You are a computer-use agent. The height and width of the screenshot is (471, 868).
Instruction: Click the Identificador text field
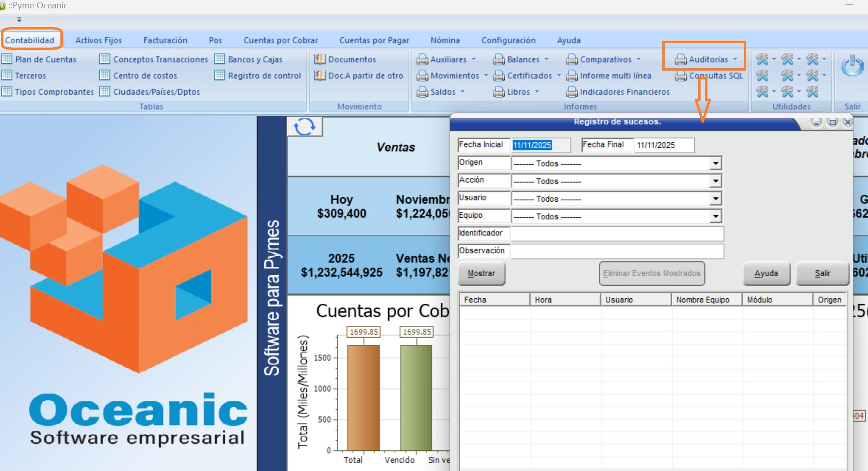pyautogui.click(x=617, y=234)
